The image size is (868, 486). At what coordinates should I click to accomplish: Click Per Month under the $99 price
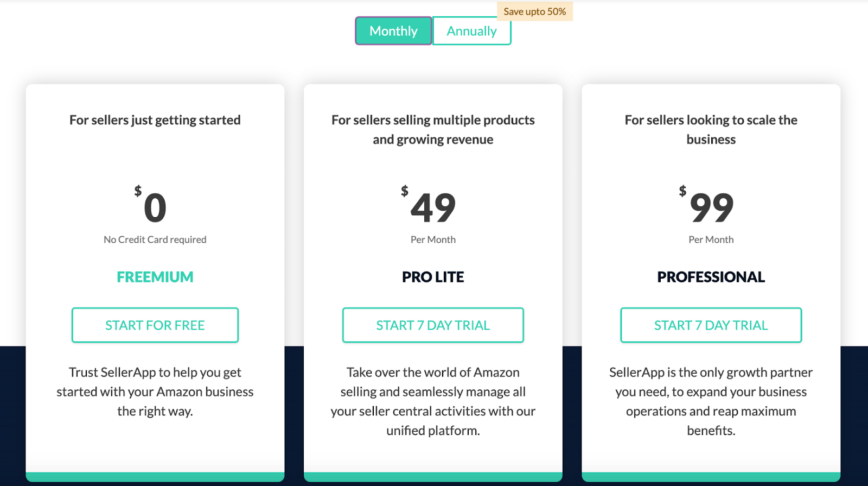(x=711, y=239)
